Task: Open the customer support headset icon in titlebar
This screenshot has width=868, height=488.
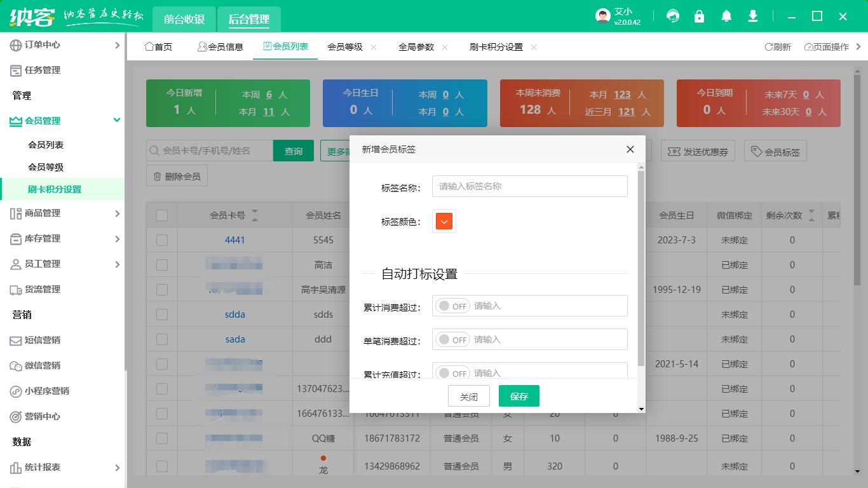Action: click(x=673, y=16)
